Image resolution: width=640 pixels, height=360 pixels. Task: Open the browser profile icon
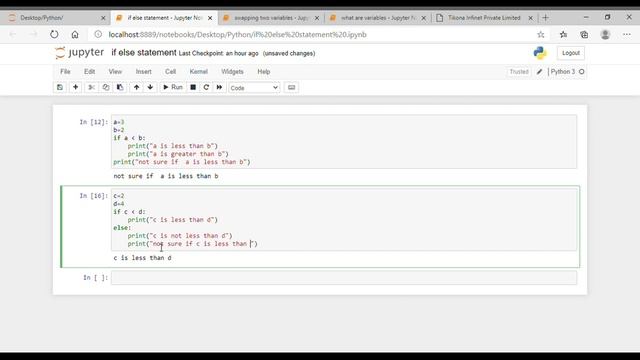coord(605,35)
